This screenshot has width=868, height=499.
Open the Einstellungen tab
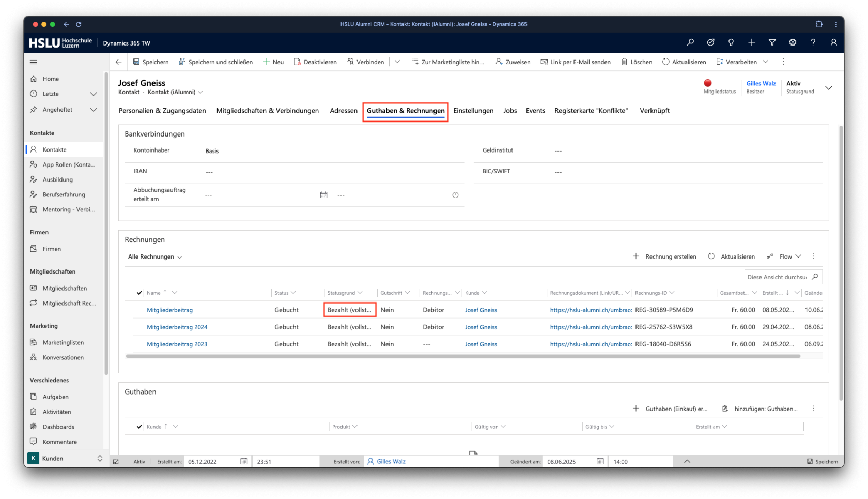click(x=473, y=111)
